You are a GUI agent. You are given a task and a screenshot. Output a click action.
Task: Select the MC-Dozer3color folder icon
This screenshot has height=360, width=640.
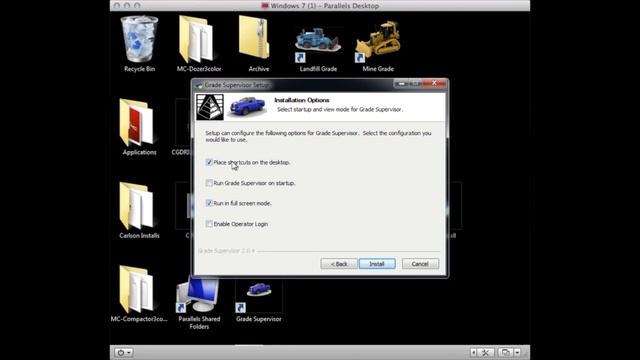pos(199,40)
